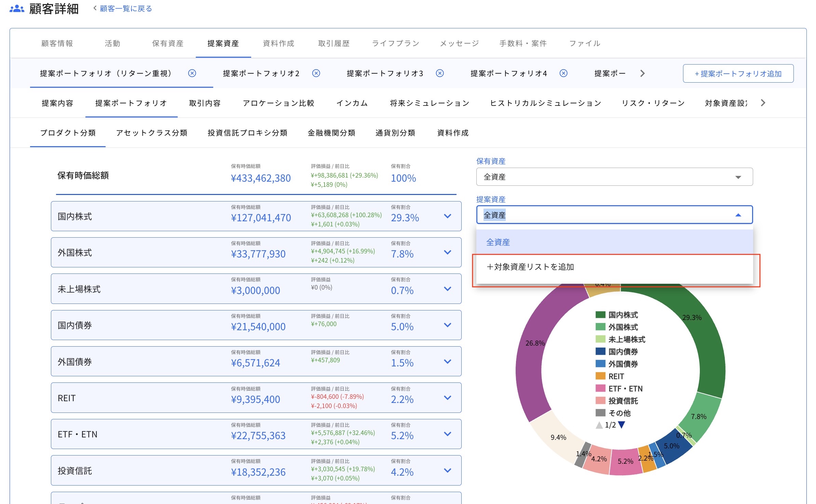Close the 提案ポートフォリオ（リターン重視） tab
Image resolution: width=816 pixels, height=504 pixels.
pos(192,73)
